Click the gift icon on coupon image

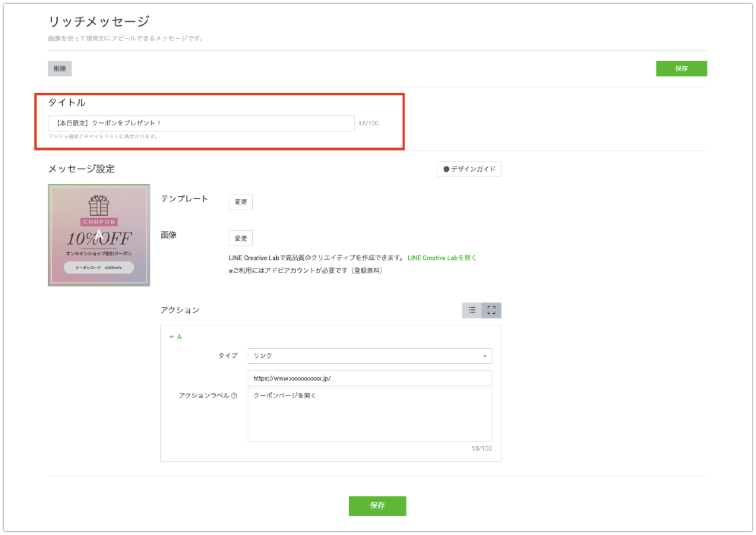(99, 205)
